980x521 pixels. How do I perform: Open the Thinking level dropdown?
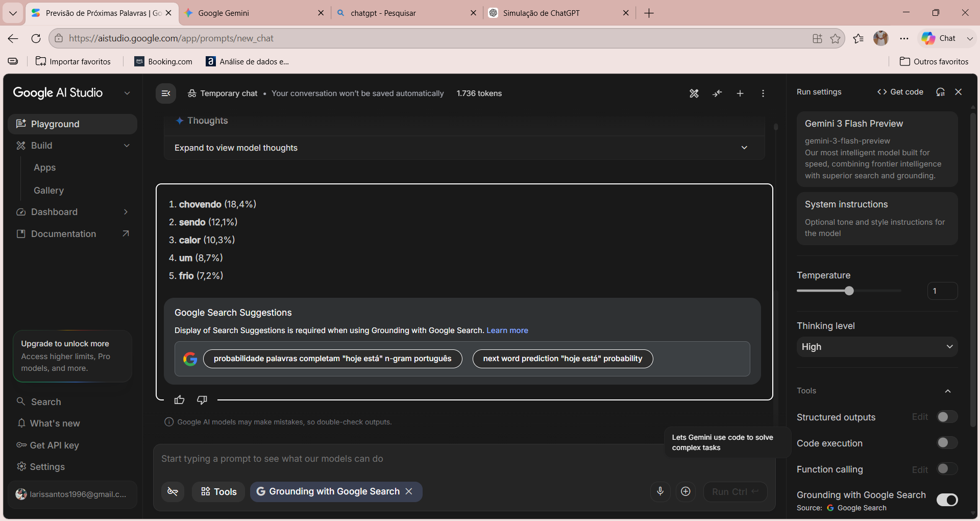[877, 347]
